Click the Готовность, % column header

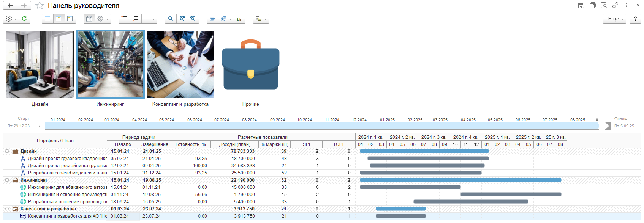pyautogui.click(x=190, y=144)
